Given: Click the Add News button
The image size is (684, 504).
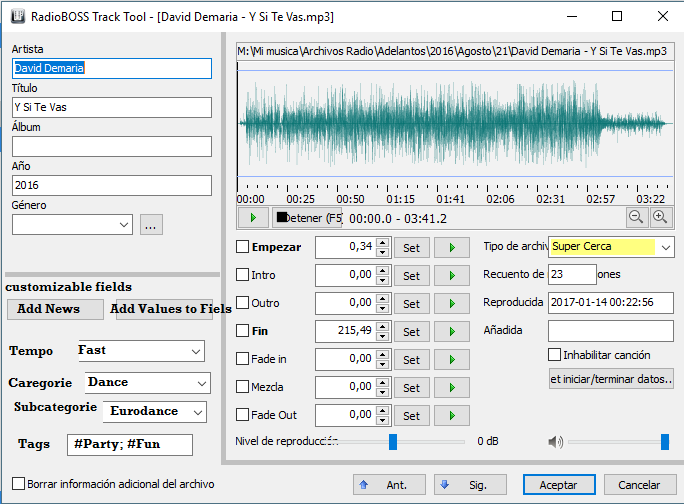Looking at the screenshot, I should 55,309.
